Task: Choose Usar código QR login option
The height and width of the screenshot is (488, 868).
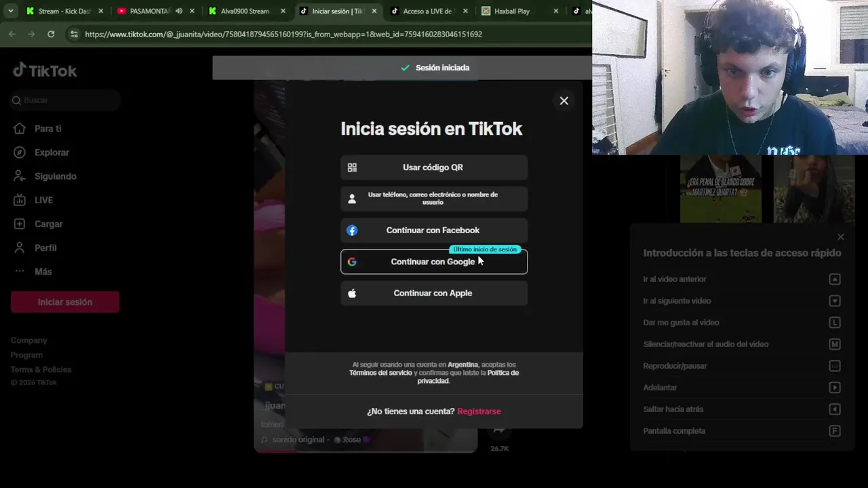Action: (x=434, y=167)
